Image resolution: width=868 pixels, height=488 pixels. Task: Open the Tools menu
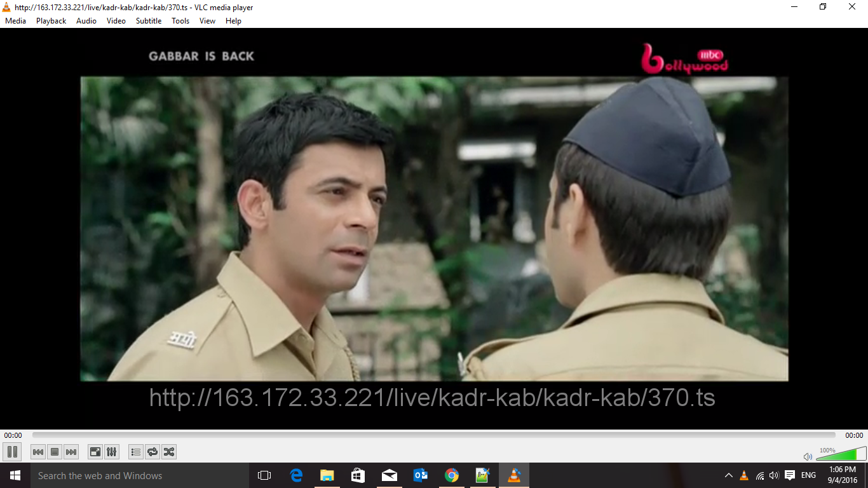coord(180,21)
